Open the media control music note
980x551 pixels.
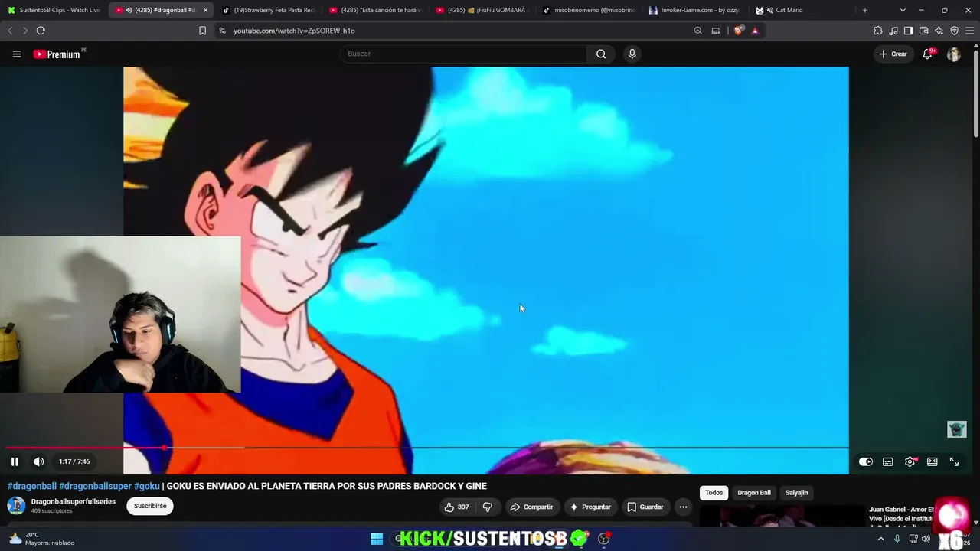893,31
